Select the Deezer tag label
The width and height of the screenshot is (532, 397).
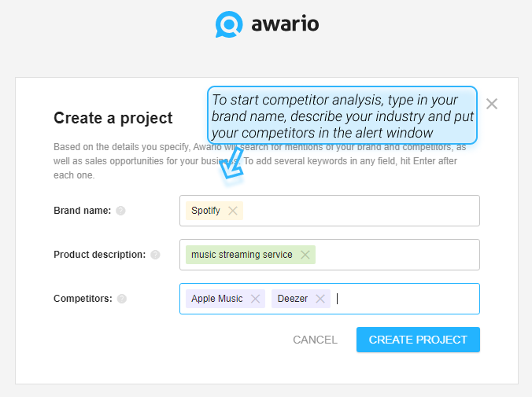[x=293, y=299]
